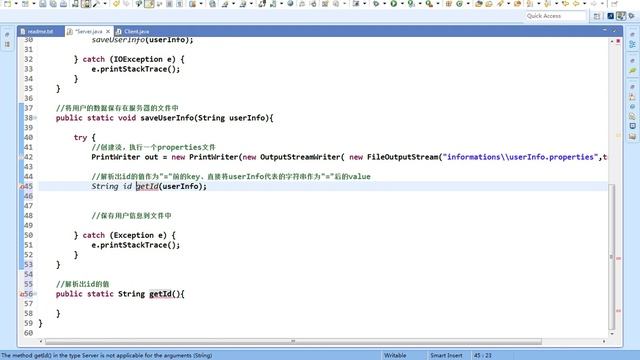This screenshot has height=360, width=640.
Task: Collapse the saveUserInfo method on line 38
Action: [36, 118]
